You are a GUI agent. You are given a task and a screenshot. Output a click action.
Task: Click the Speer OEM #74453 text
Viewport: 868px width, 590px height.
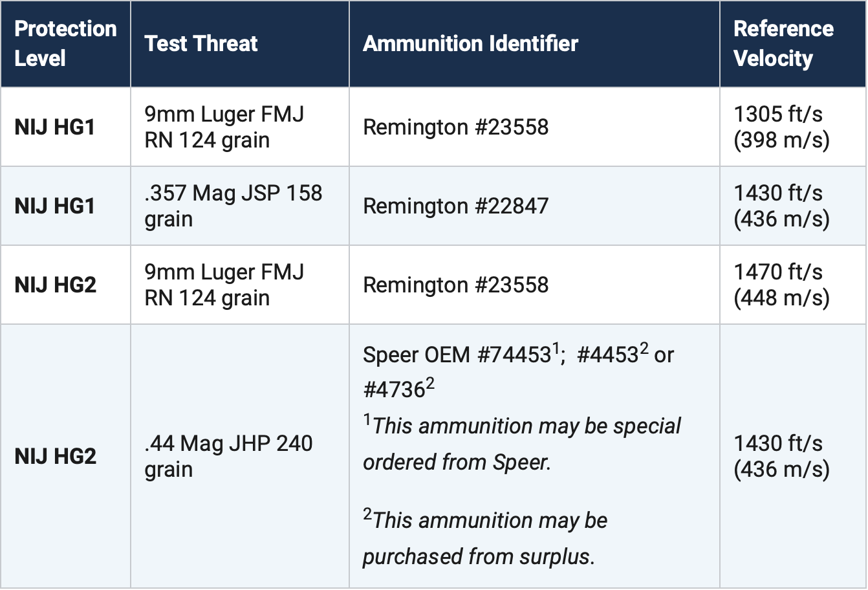(457, 355)
